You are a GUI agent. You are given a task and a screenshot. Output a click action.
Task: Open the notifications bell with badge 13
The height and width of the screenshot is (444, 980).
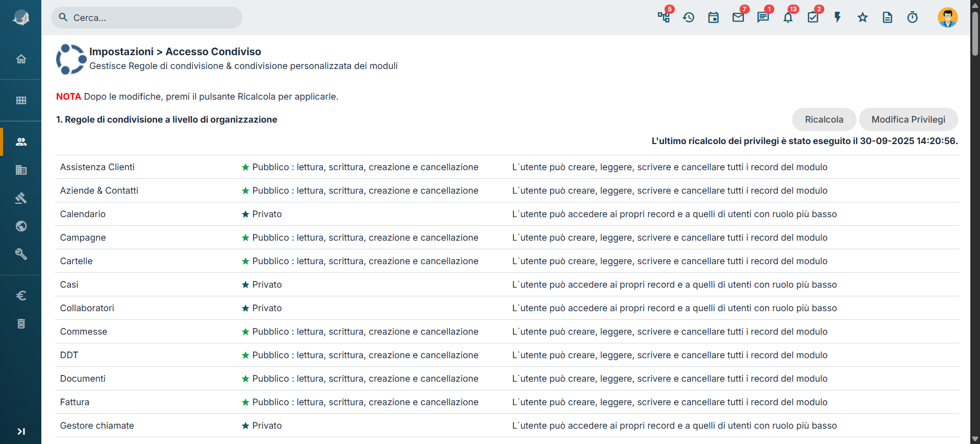[788, 17]
